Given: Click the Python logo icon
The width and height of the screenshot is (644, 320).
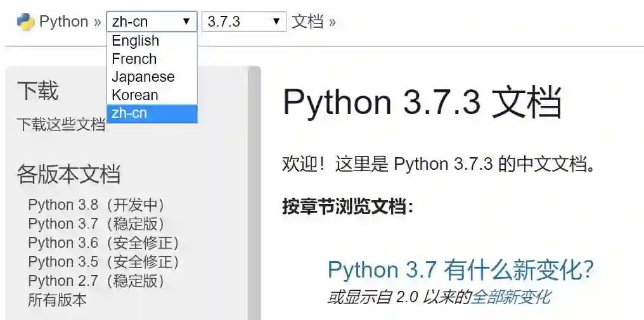Looking at the screenshot, I should point(25,22).
